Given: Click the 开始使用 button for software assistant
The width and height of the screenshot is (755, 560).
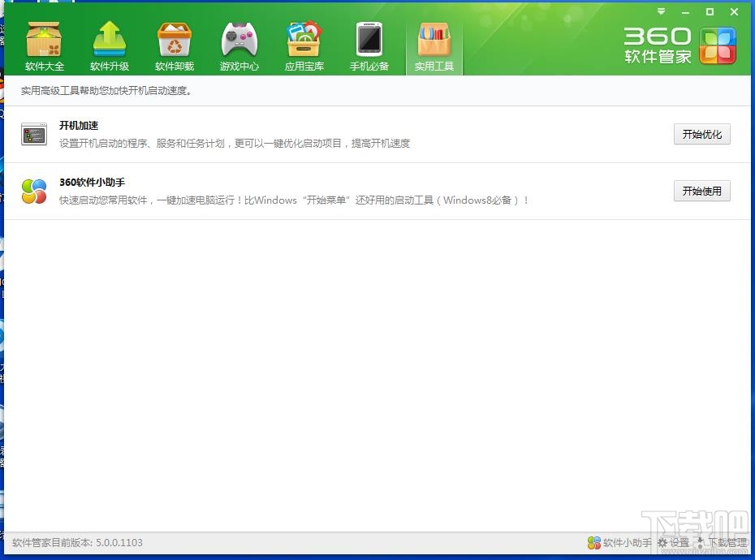Looking at the screenshot, I should [x=701, y=191].
